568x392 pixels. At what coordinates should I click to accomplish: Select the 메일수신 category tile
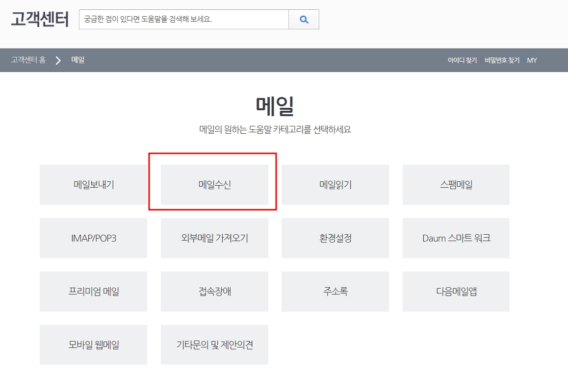pyautogui.click(x=214, y=185)
